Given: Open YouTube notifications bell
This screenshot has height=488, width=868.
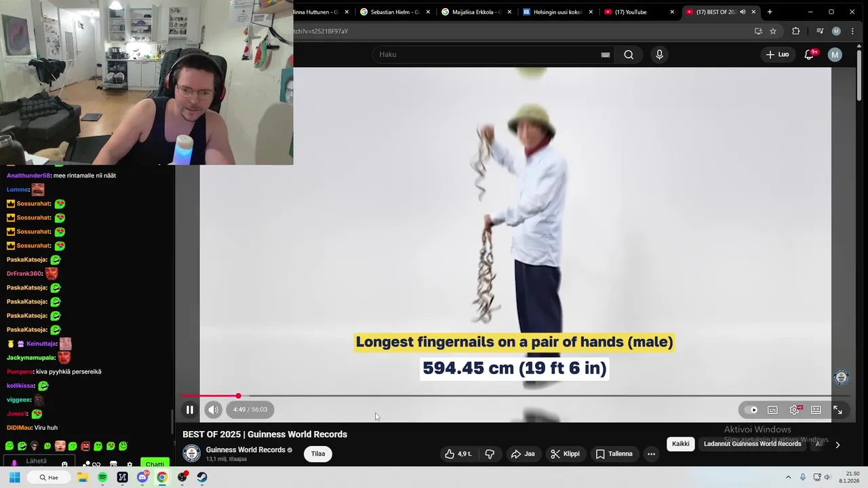Looking at the screenshot, I should click(809, 54).
